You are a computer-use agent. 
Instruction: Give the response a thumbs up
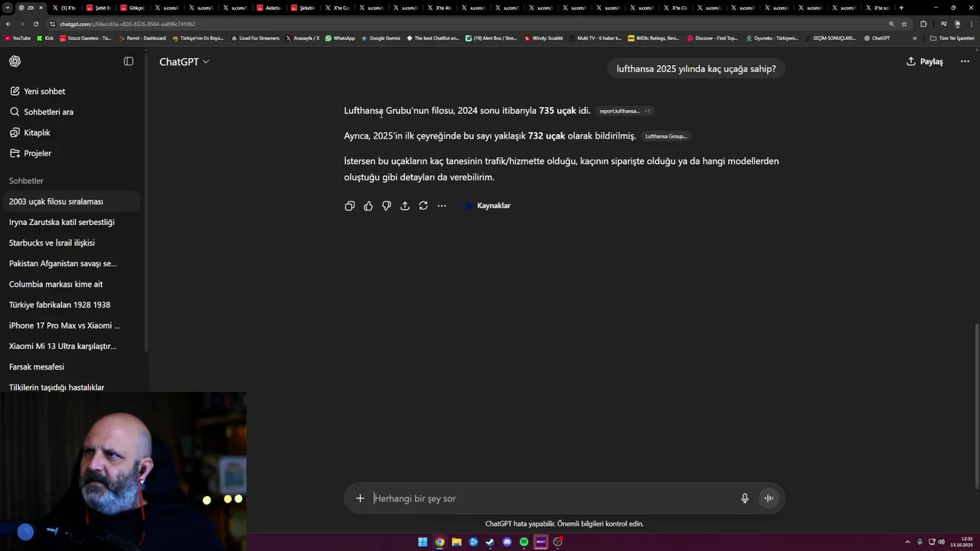368,206
